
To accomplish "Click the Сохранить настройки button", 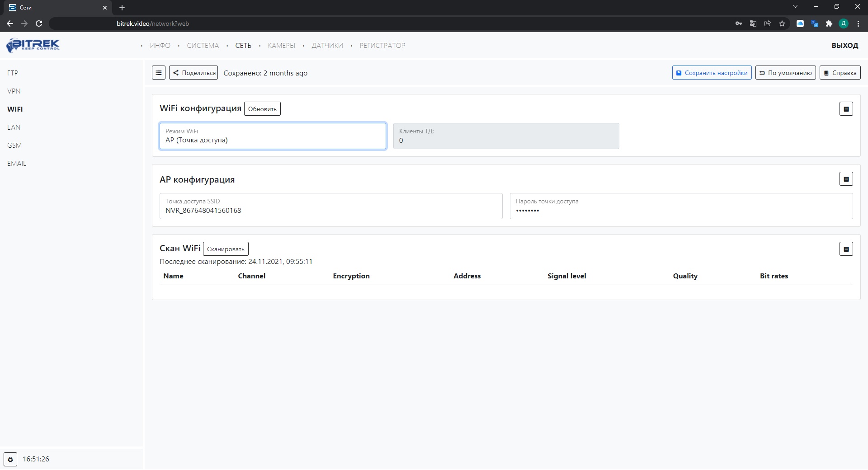I will tap(712, 73).
